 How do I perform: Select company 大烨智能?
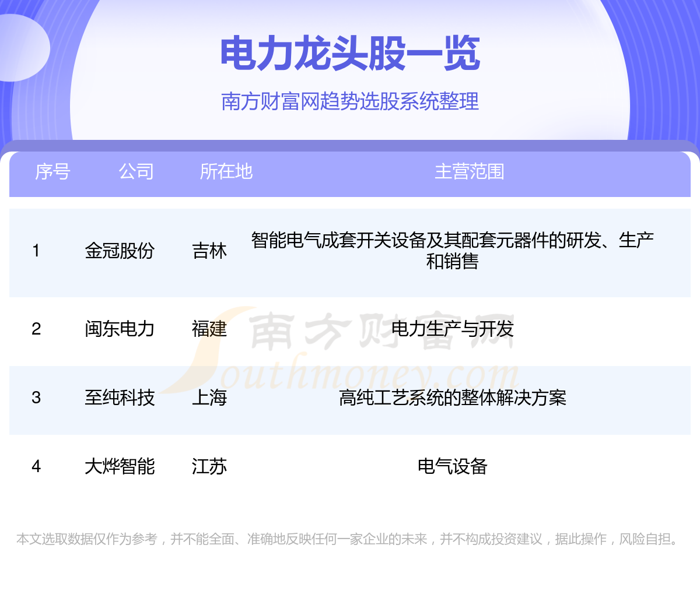(x=120, y=466)
